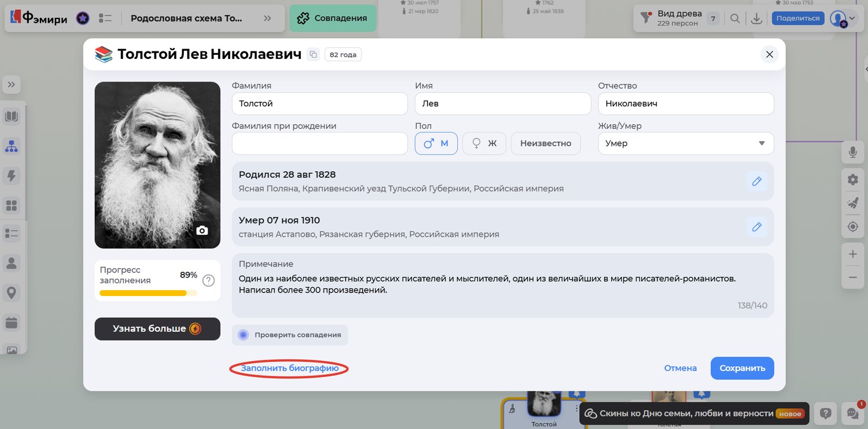Download the tree with download icon
Screen dimensions: 868x429
pyautogui.click(x=756, y=19)
